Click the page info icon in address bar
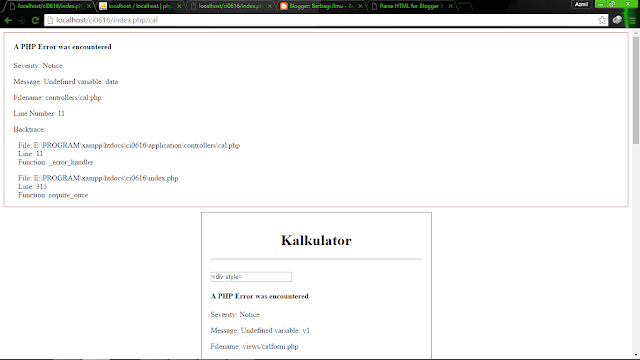This screenshot has height=360, width=640. 50,20
